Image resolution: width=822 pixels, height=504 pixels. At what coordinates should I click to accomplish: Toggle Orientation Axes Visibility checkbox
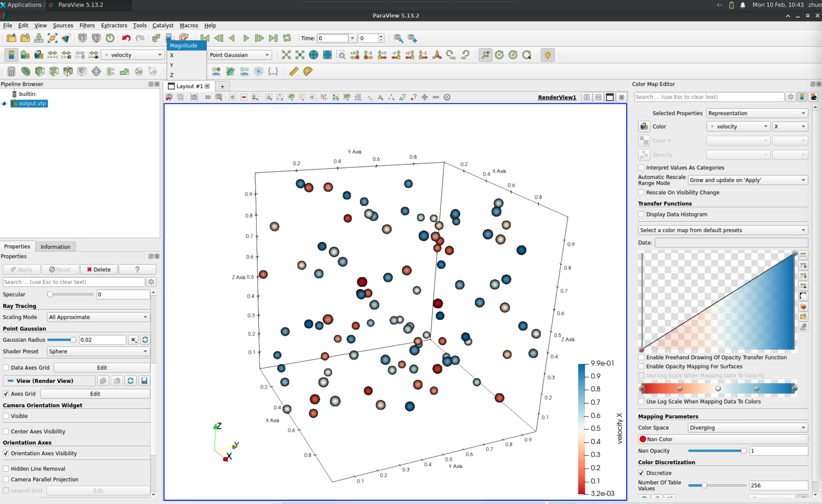click(6, 453)
